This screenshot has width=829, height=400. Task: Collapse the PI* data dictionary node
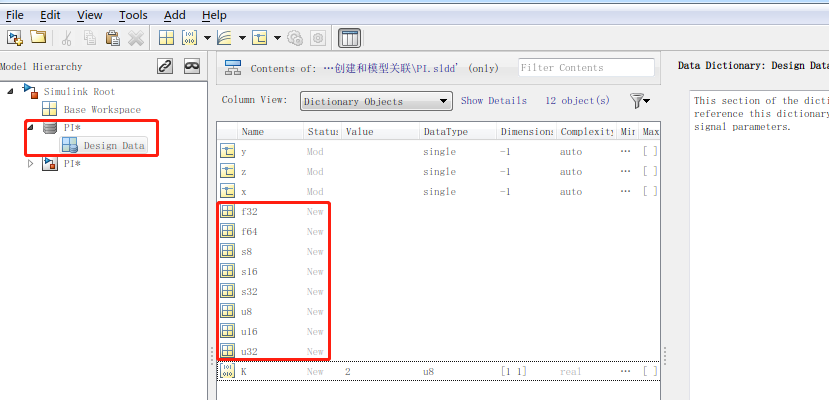[31, 127]
